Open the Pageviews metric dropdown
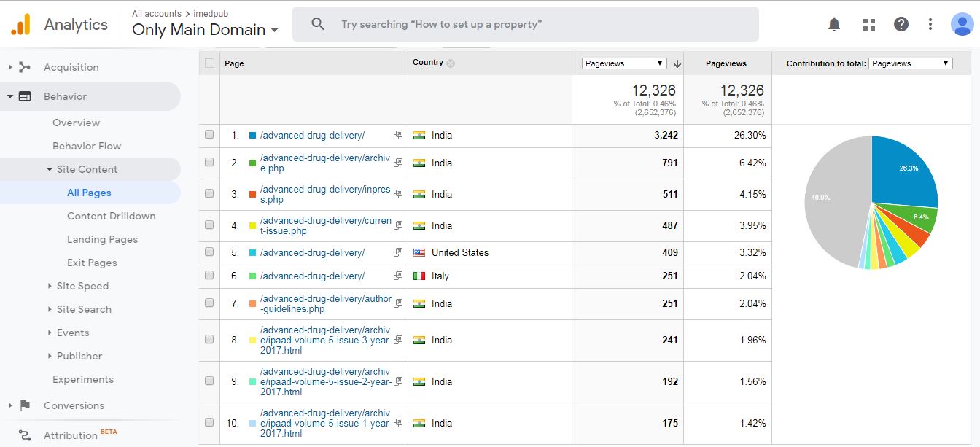This screenshot has width=980, height=447. tap(624, 63)
